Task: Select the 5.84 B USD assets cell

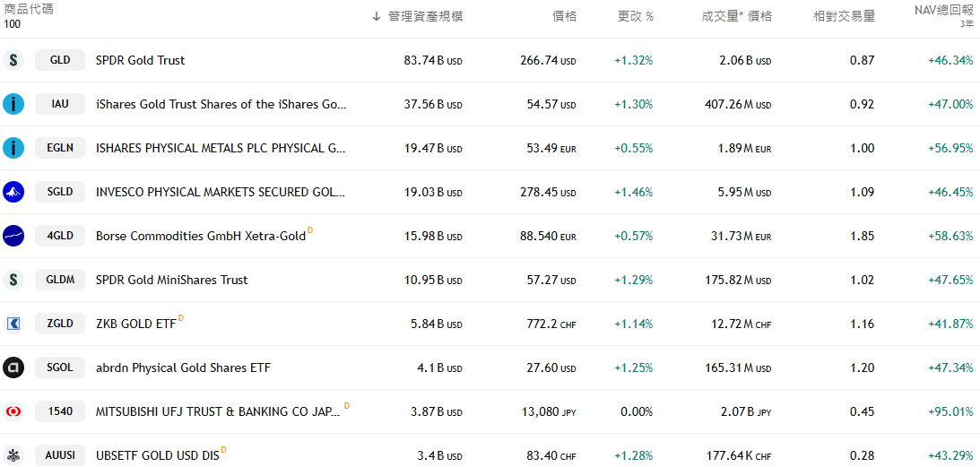Action: pyautogui.click(x=437, y=324)
